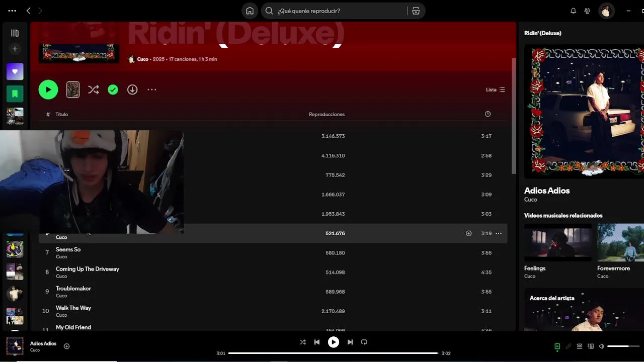Image resolution: width=644 pixels, height=362 pixels.
Task: Adjust the volume slider
Action: coord(624,346)
